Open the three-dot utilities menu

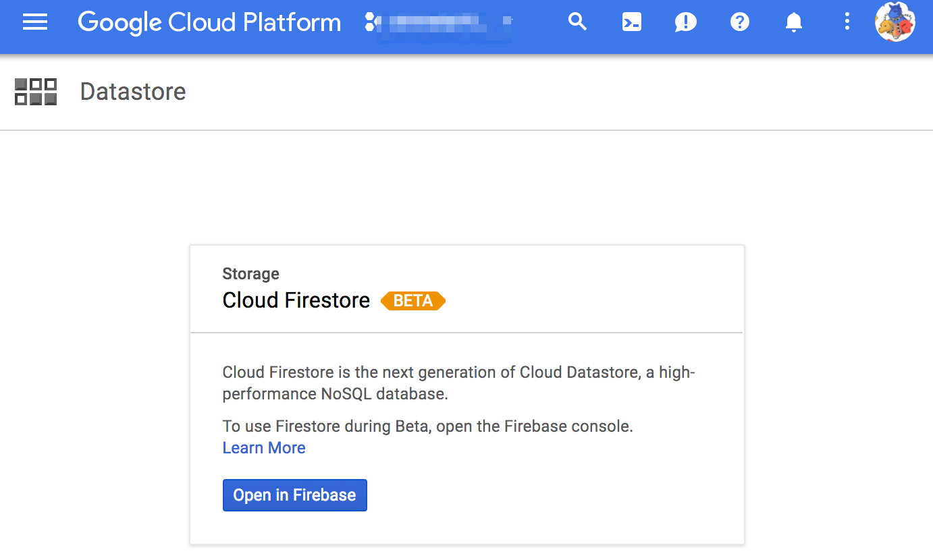pos(847,22)
